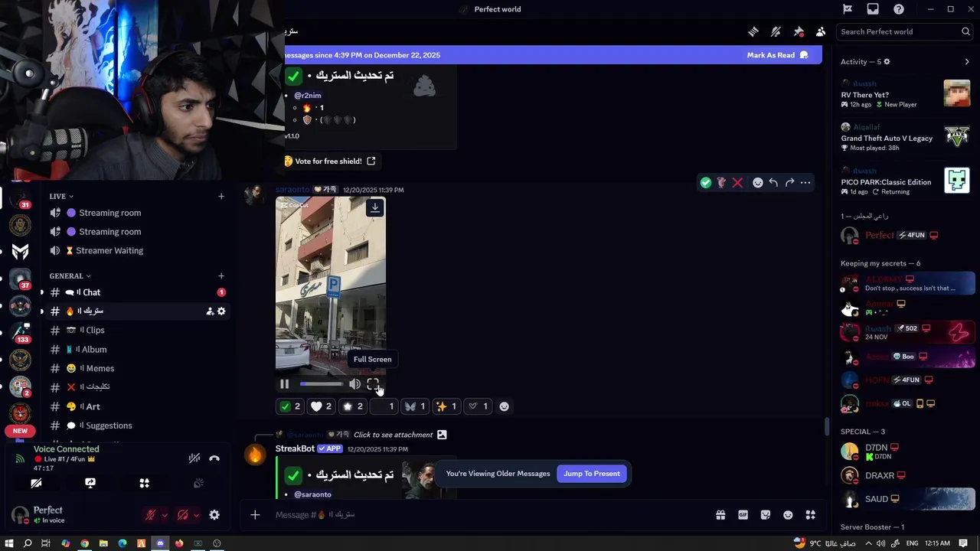Open edit channel gear on selected channel
Screen dimensions: 980x551
tap(221, 311)
